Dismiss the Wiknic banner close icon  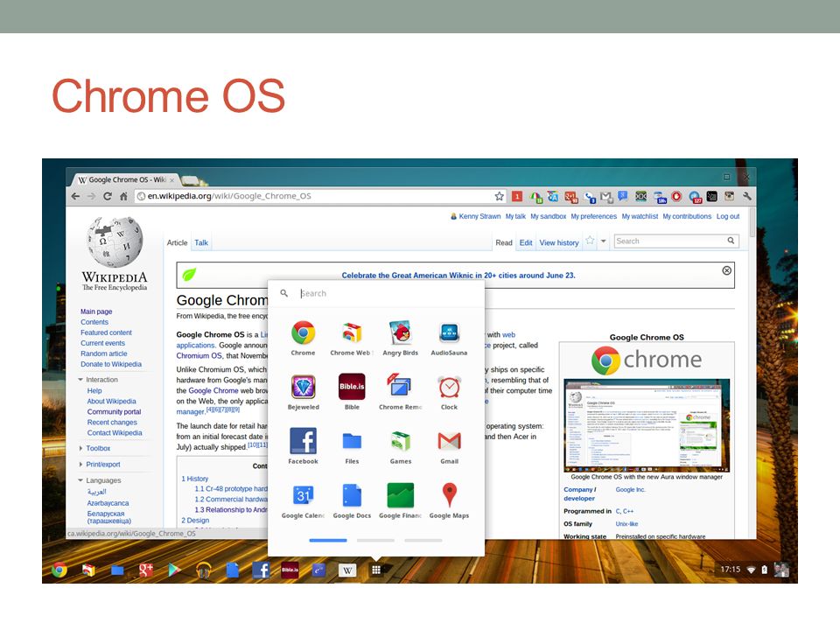point(726,270)
